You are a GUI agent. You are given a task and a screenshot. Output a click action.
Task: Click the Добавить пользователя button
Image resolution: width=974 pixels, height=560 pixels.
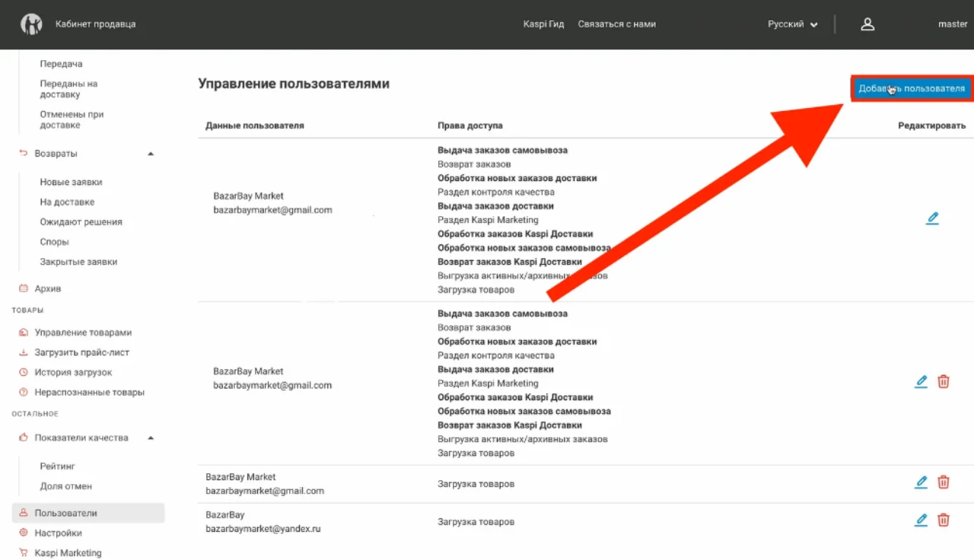(x=911, y=87)
